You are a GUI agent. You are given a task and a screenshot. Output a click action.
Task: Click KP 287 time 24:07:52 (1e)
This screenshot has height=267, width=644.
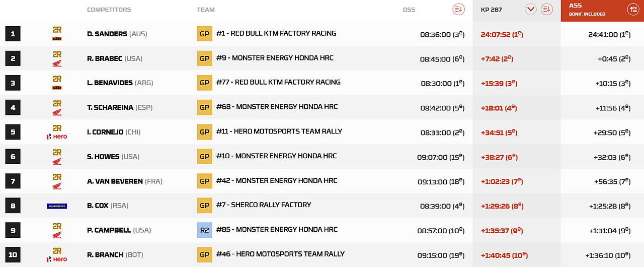(502, 34)
